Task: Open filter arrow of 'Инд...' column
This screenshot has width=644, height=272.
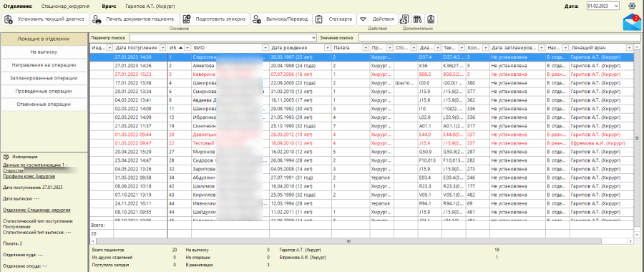Action: pos(109,48)
